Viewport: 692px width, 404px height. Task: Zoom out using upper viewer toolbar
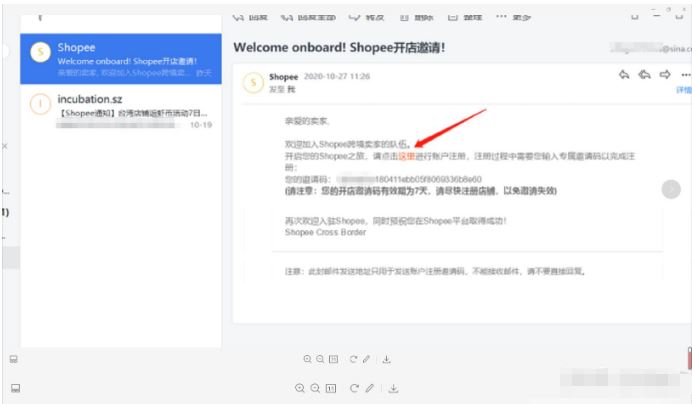(320, 359)
